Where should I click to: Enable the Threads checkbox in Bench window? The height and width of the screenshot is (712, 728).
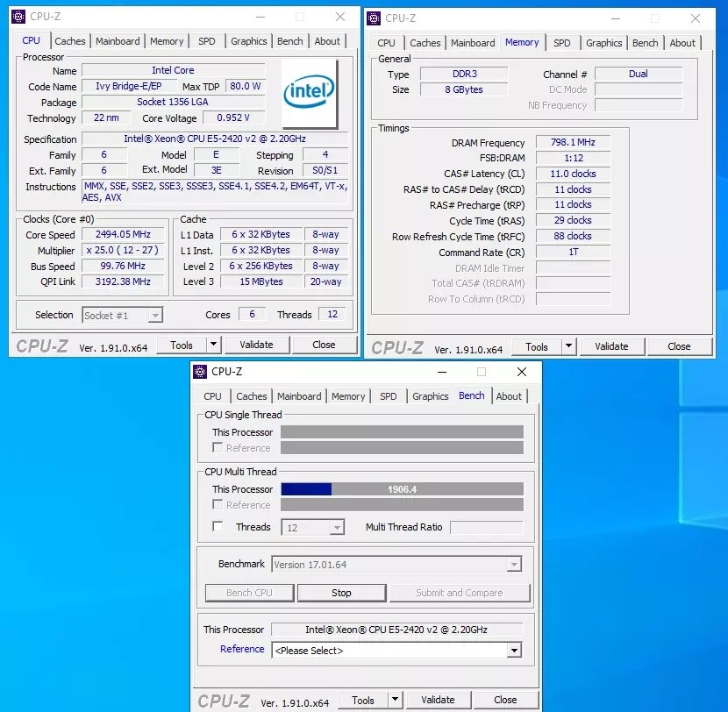click(218, 526)
